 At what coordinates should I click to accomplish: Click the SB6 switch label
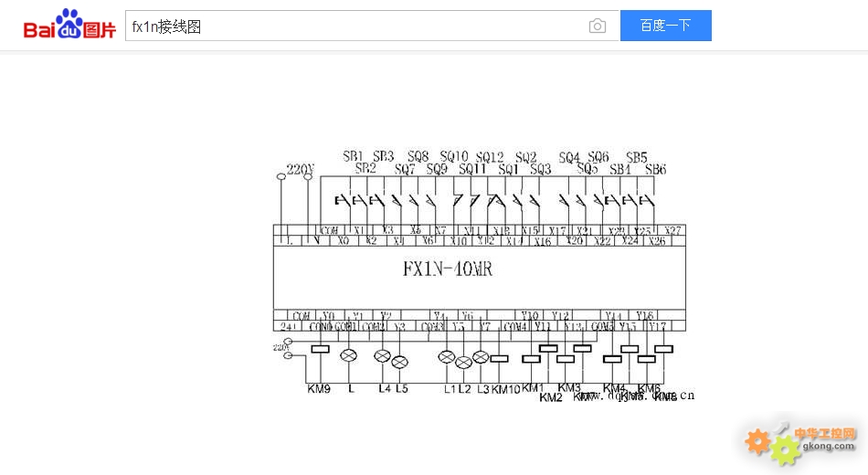[655, 169]
